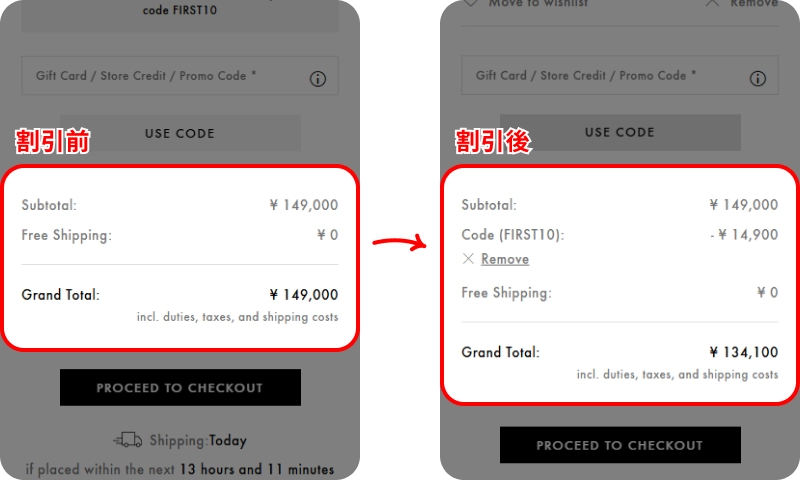Screen dimensions: 800x480
Task: Click the X icon next to top Remove
Action: 712,3
